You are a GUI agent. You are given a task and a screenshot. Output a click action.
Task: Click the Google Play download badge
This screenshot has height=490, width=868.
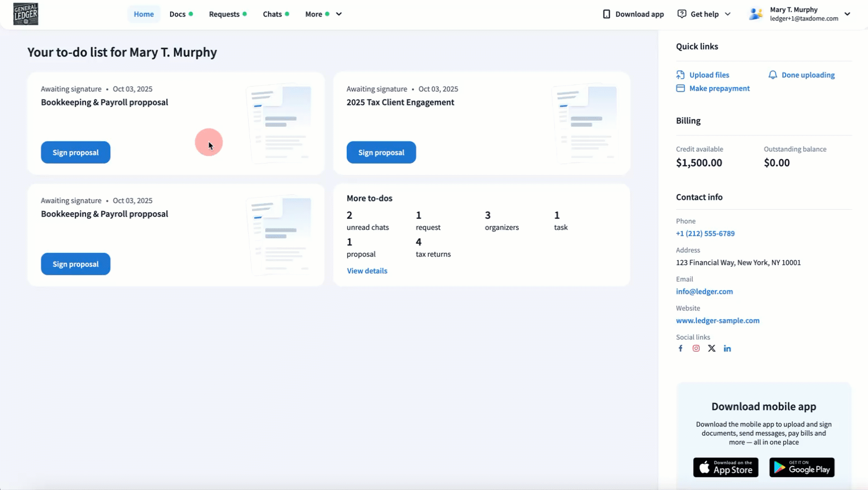click(x=802, y=467)
